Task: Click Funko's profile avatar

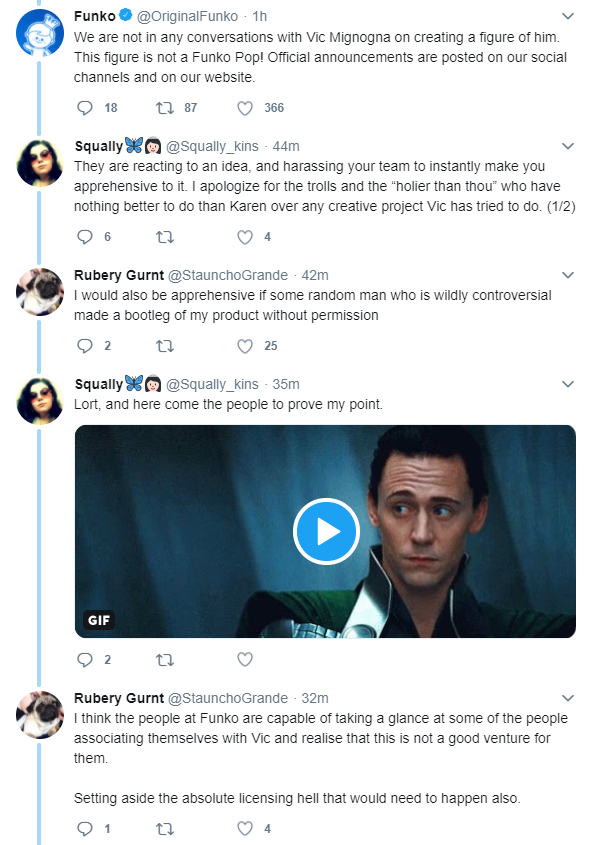Action: click(x=40, y=33)
